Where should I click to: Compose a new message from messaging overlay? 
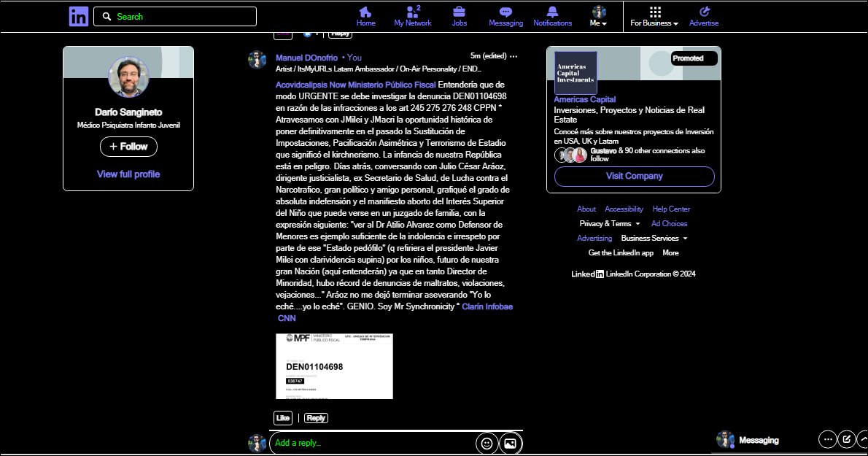point(846,439)
